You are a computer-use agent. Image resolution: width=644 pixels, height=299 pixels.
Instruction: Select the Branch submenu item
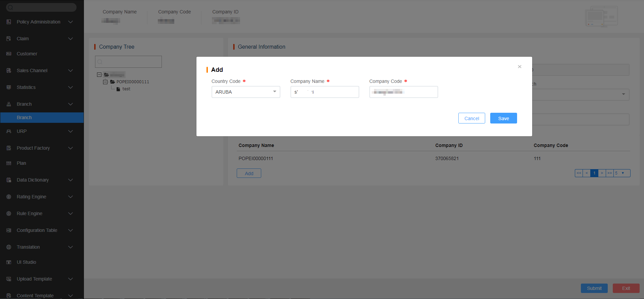(x=24, y=117)
